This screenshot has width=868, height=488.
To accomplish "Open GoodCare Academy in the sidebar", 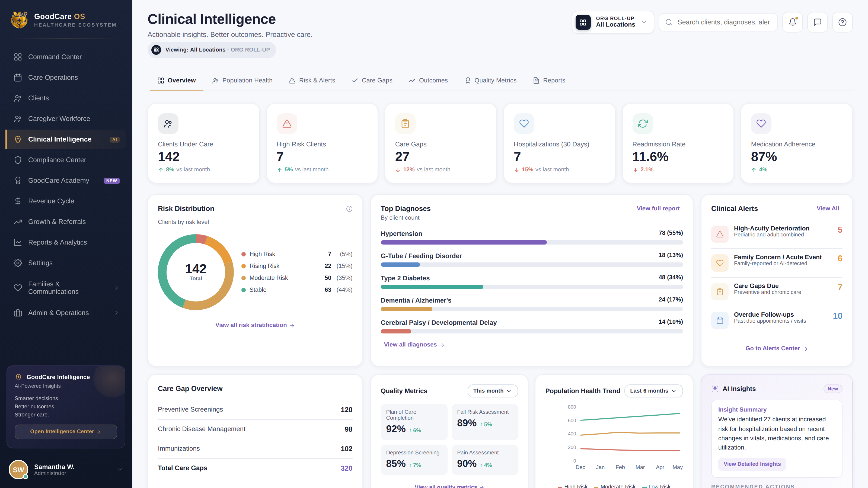I will pos(66,181).
